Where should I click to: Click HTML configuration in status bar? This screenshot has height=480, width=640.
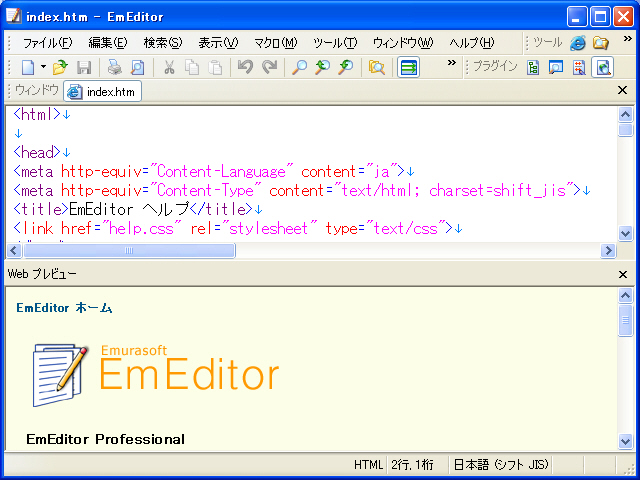tap(368, 464)
